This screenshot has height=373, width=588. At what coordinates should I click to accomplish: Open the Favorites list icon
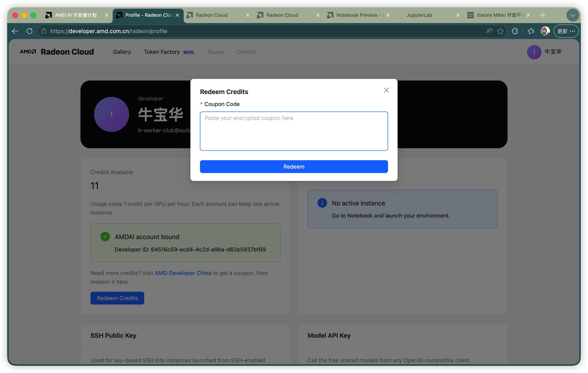coord(531,31)
